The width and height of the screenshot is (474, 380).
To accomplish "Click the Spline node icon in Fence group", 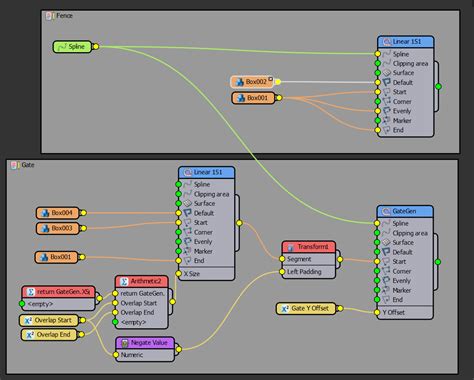I will pos(62,47).
